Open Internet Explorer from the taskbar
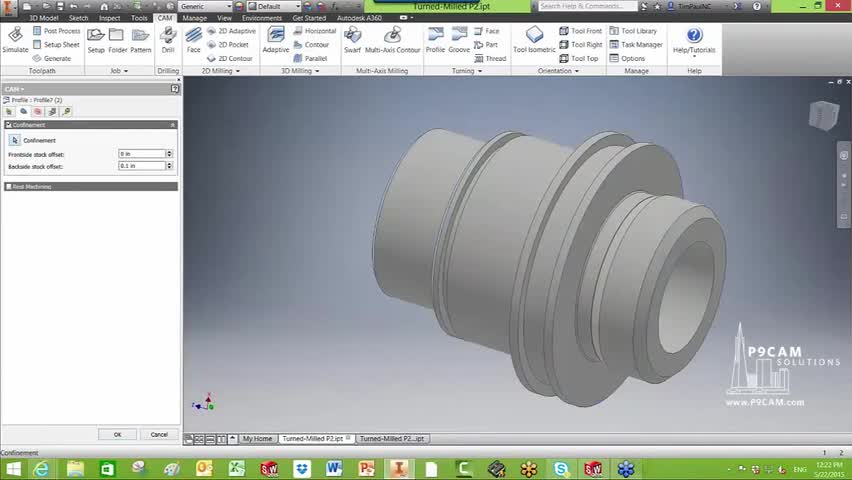This screenshot has width=852, height=480. pyautogui.click(x=41, y=469)
